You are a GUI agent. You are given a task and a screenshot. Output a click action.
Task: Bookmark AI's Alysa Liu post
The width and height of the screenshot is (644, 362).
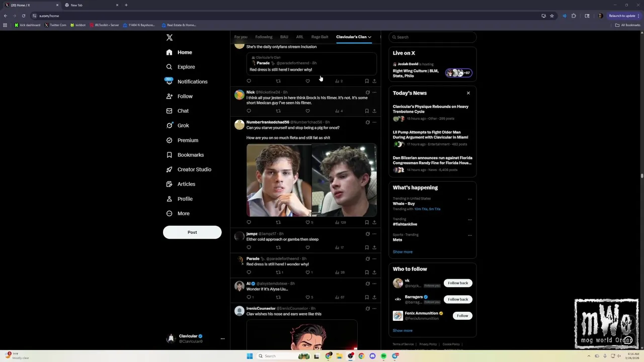point(367,297)
